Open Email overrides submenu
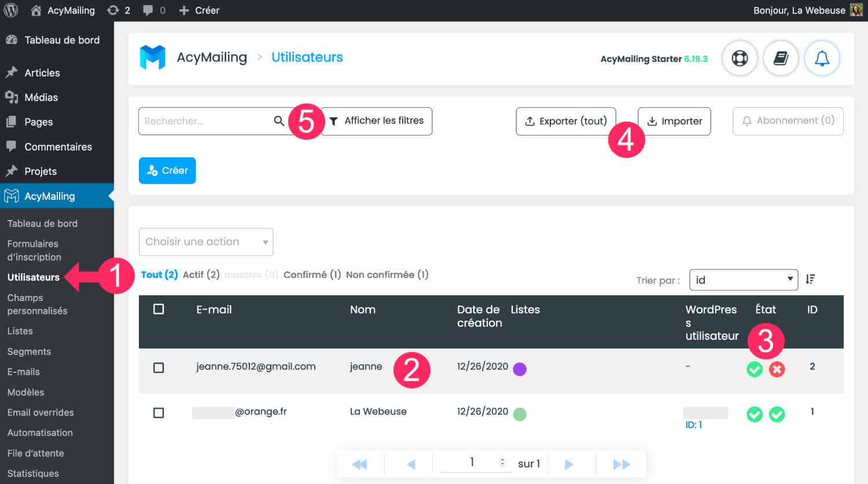The height and width of the screenshot is (484, 868). (x=41, y=412)
